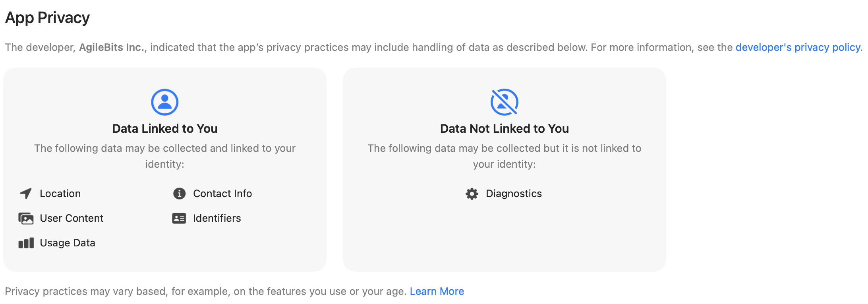Select the Location label
Screen dimensions: 868x304
[x=60, y=194]
